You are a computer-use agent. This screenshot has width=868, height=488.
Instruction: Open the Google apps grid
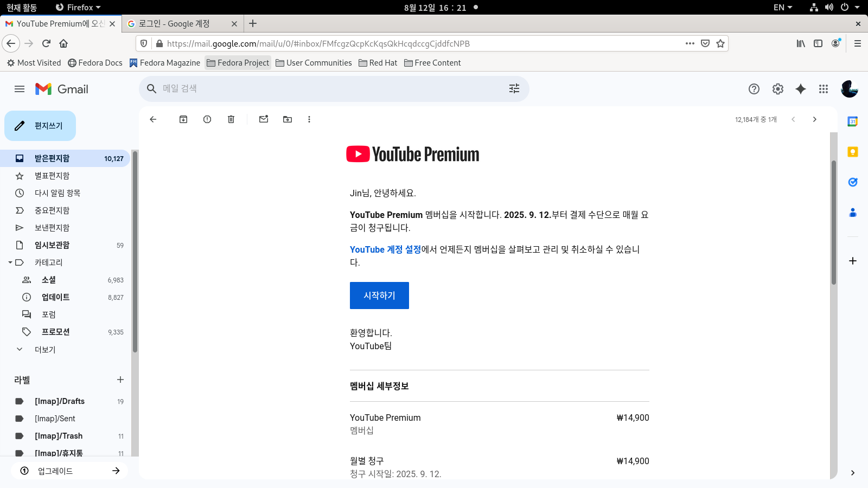(x=824, y=89)
